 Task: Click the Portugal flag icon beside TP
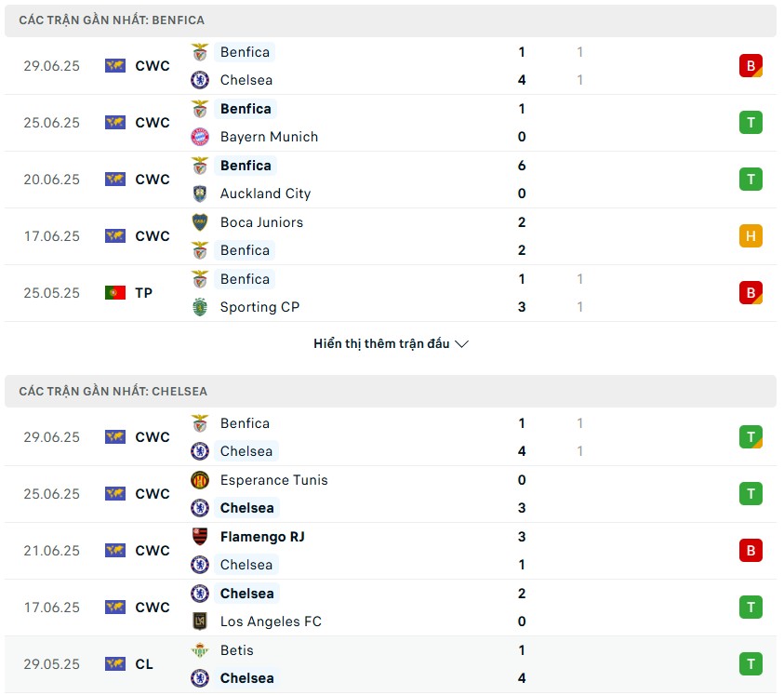point(115,293)
